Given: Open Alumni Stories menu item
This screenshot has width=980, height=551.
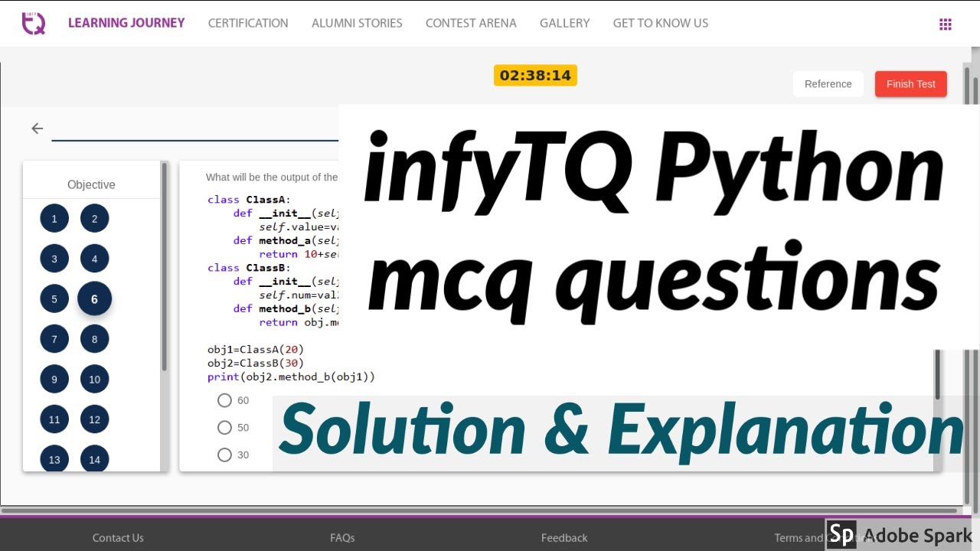Looking at the screenshot, I should 357,23.
